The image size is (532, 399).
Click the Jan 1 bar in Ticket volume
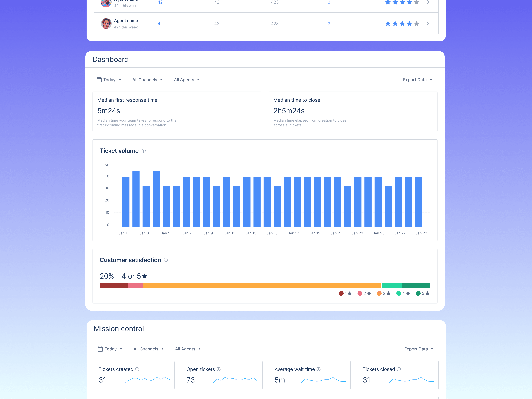(x=126, y=202)
